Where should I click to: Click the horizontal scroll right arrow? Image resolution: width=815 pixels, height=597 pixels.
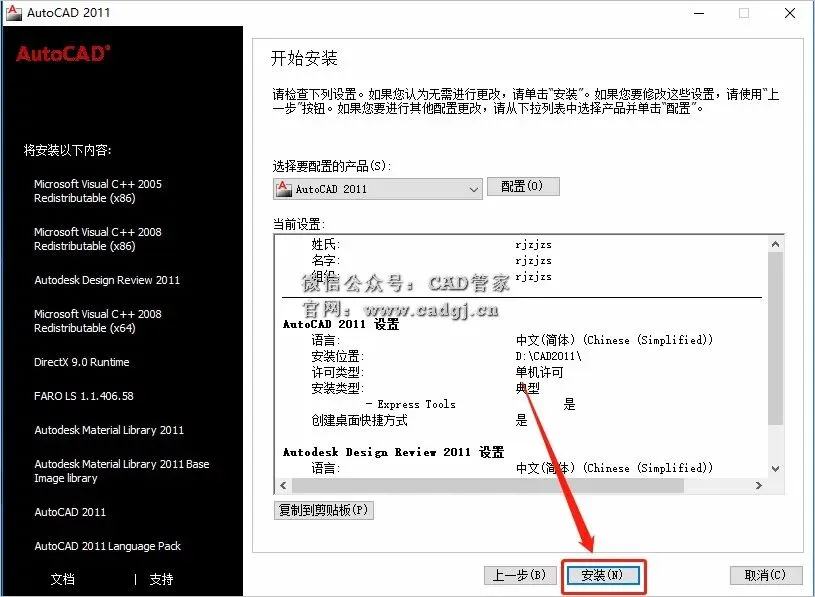[759, 485]
